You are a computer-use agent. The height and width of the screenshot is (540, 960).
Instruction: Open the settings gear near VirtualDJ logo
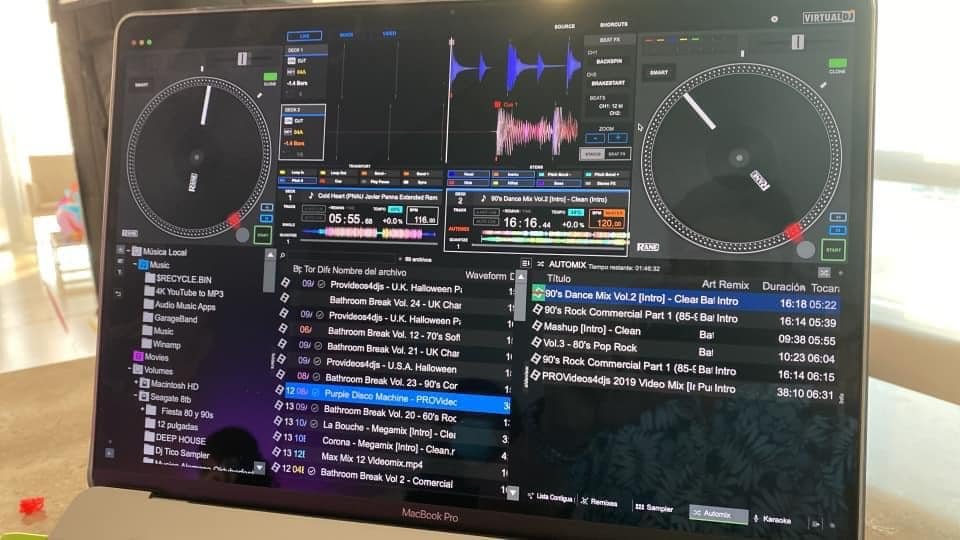(x=774, y=19)
